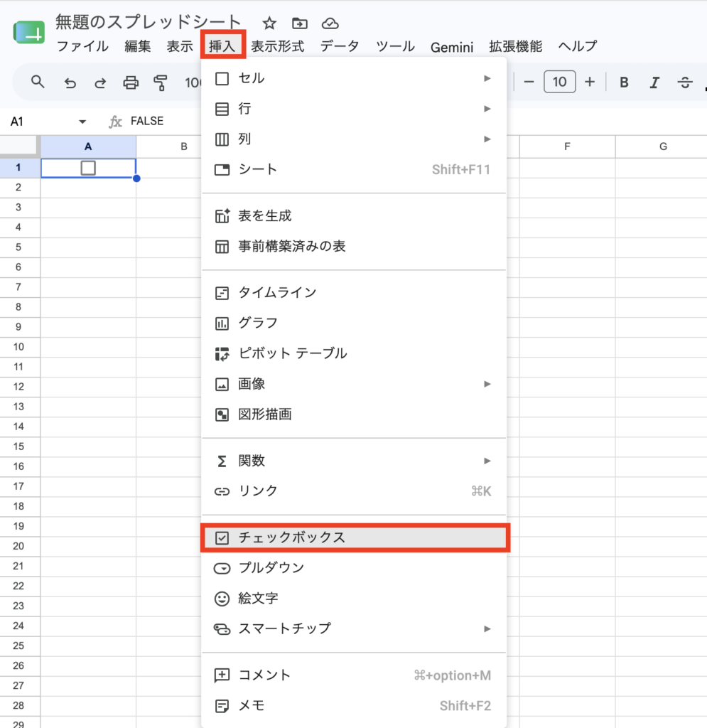Check the cloud saved status icon
The image size is (707, 728).
coord(330,23)
